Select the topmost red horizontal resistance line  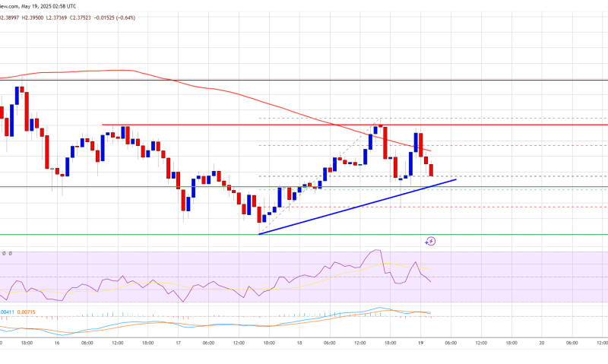point(304,81)
